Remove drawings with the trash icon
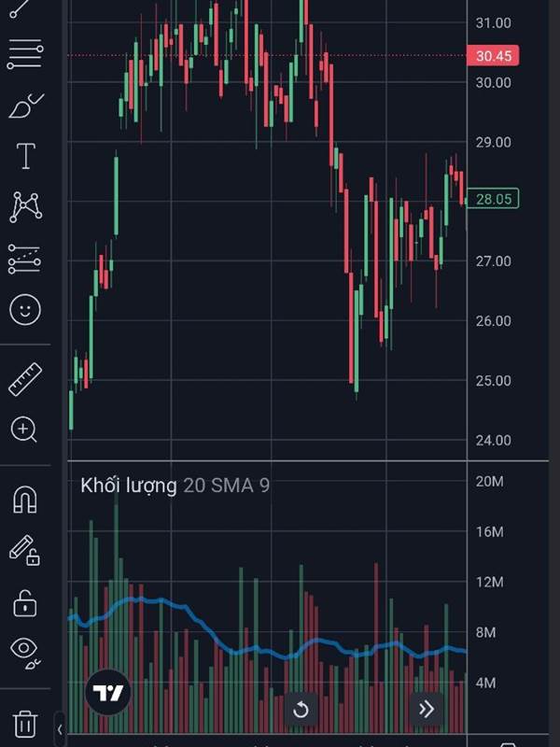The image size is (560, 747). [x=25, y=724]
